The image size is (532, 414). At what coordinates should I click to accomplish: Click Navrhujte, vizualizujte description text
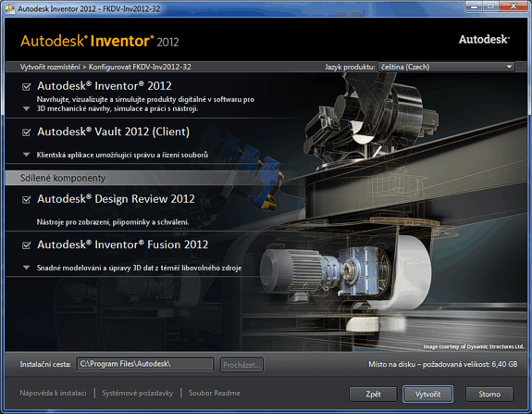145,104
